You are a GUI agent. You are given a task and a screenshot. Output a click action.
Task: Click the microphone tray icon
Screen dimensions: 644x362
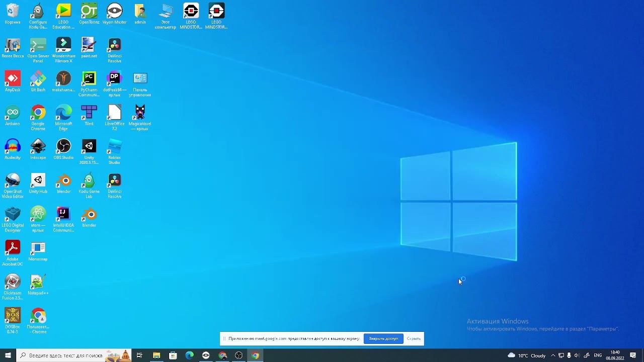click(x=569, y=355)
